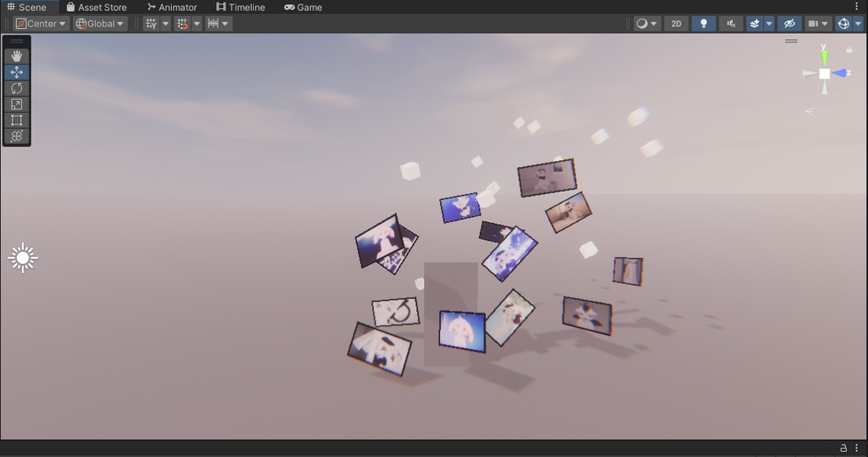Open snap increment settings dropdown
868x457 pixels.
coord(219,24)
